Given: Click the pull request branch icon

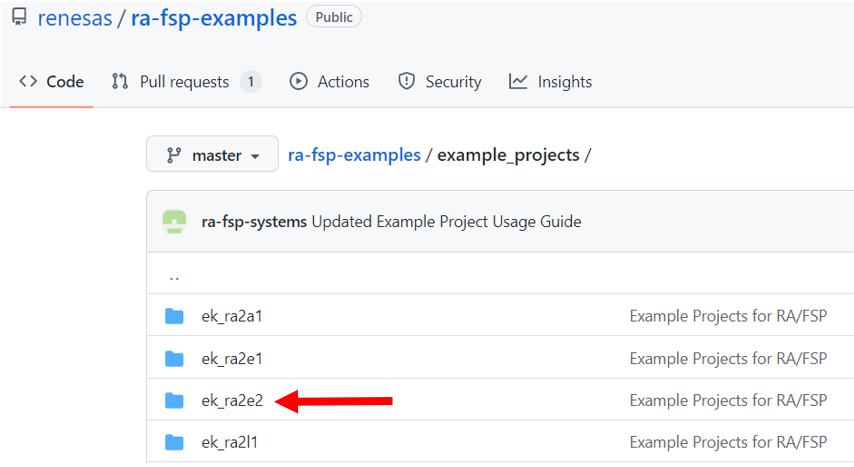Looking at the screenshot, I should 120,81.
